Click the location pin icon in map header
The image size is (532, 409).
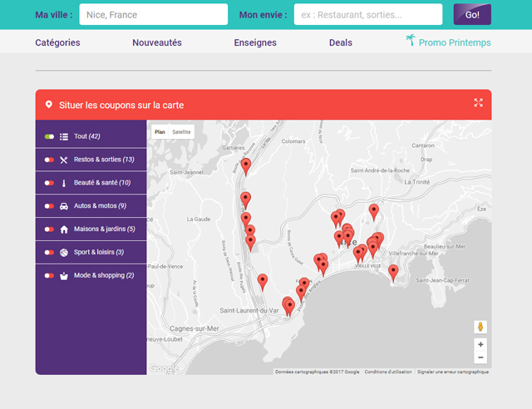[x=49, y=105]
